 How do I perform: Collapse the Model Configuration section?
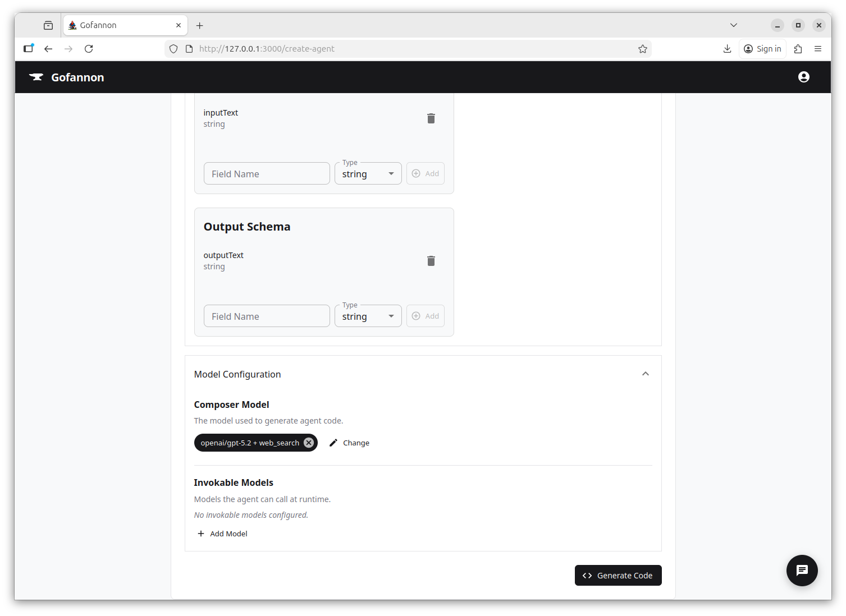click(645, 374)
